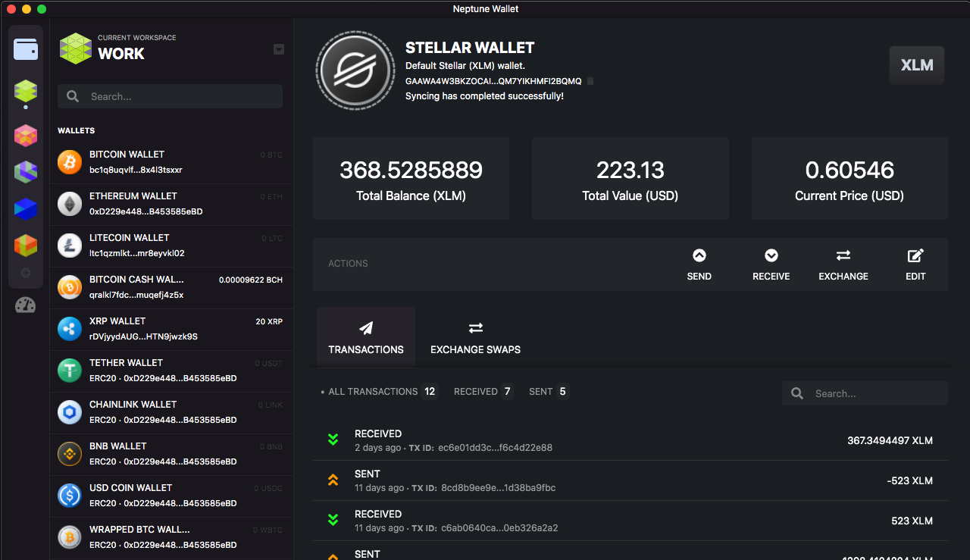Click the large Stellar logo
Viewport: 970px width, 560px height.
[356, 72]
